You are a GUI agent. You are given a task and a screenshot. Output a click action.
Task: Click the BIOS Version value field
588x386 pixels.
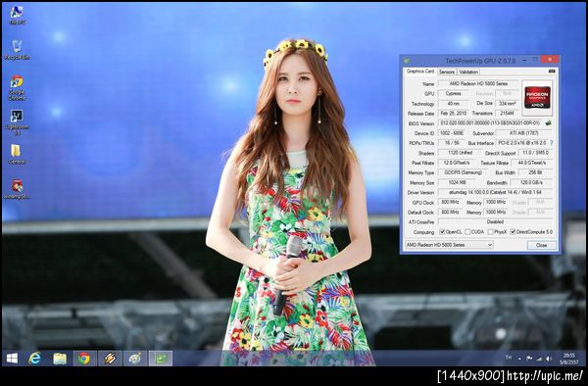pyautogui.click(x=491, y=122)
